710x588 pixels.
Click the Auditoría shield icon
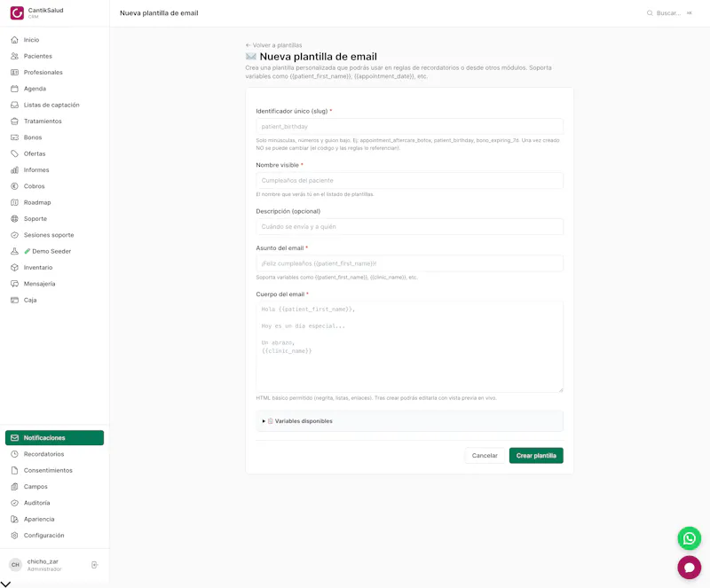point(14,503)
